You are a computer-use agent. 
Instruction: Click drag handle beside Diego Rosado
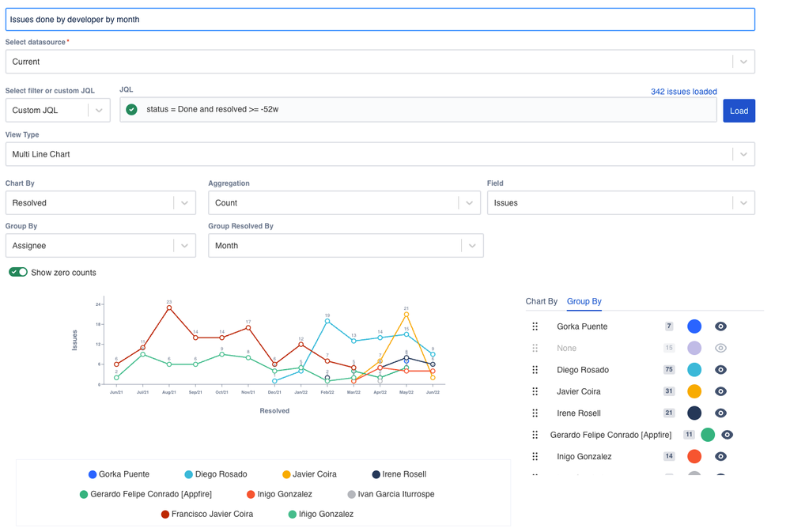point(535,370)
